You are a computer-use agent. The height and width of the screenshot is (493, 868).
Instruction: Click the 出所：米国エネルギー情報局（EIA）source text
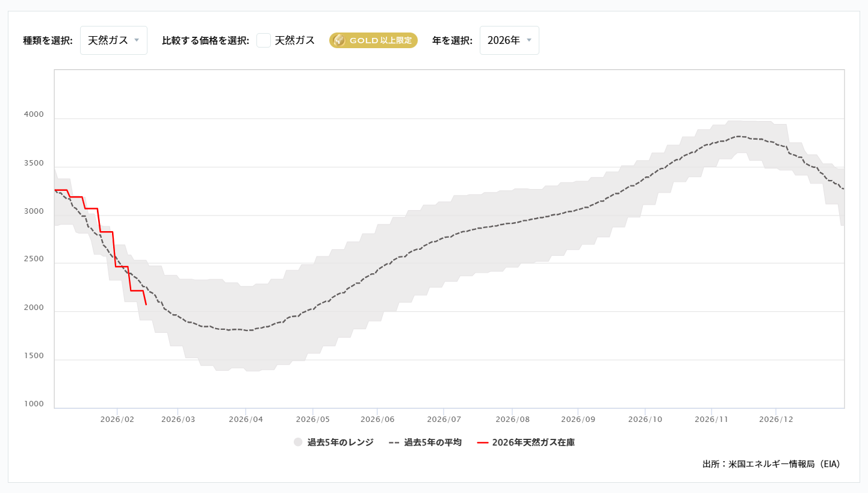pos(770,464)
